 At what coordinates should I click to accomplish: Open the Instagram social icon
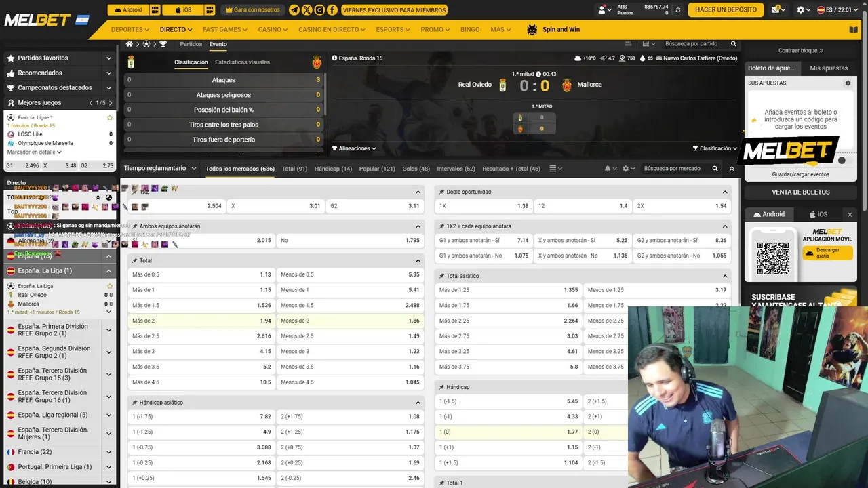click(x=319, y=10)
